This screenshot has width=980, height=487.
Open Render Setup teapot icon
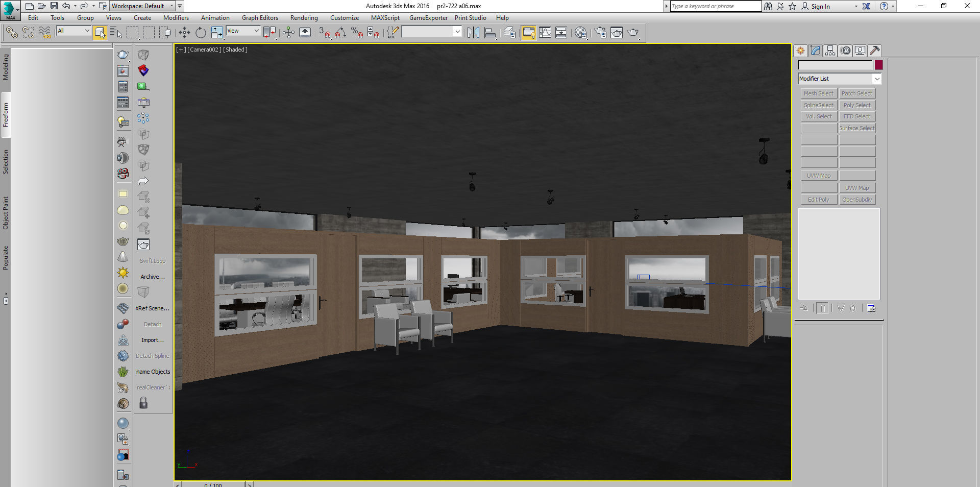(x=600, y=33)
